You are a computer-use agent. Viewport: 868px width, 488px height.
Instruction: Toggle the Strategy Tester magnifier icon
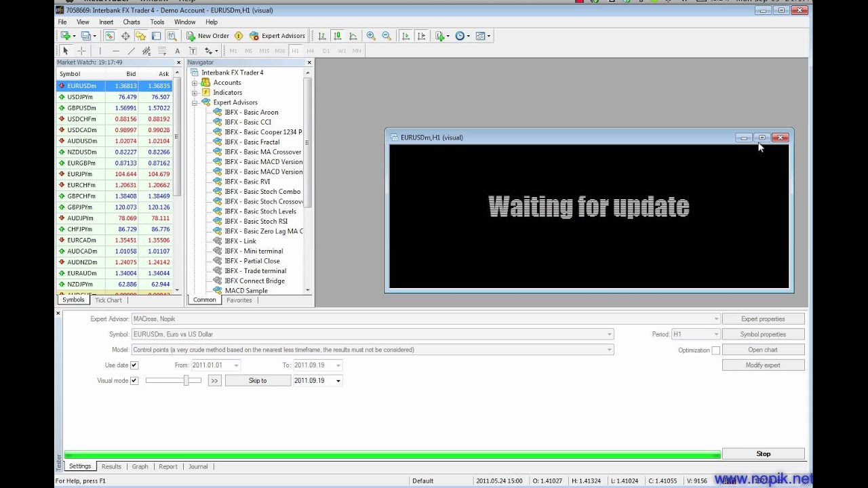tap(172, 36)
